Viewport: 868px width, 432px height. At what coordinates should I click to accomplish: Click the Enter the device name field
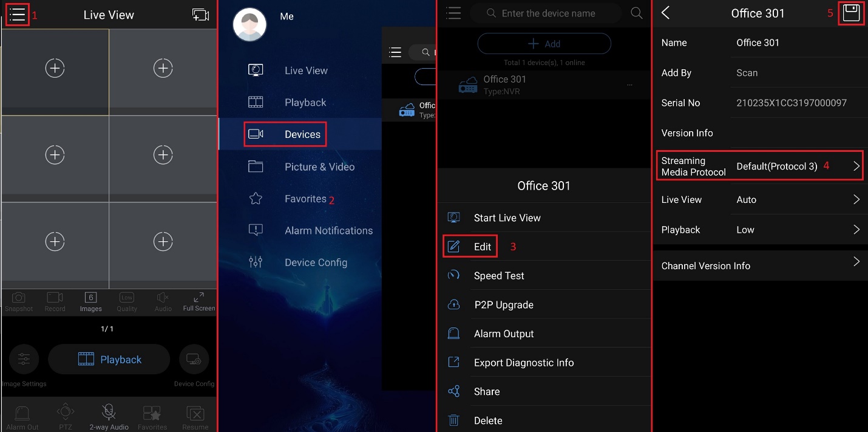[548, 13]
